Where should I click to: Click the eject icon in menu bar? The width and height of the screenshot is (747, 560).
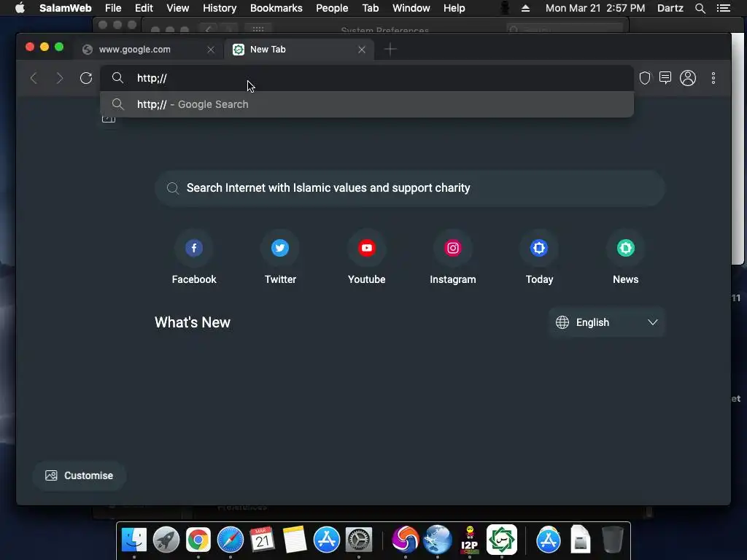[525, 8]
